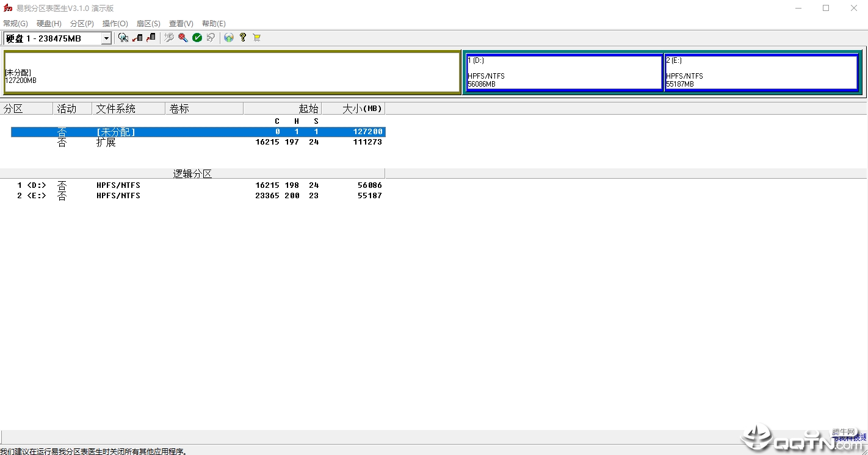868x455 pixels.
Task: Open the 扇区(S) menu
Action: (x=148, y=24)
